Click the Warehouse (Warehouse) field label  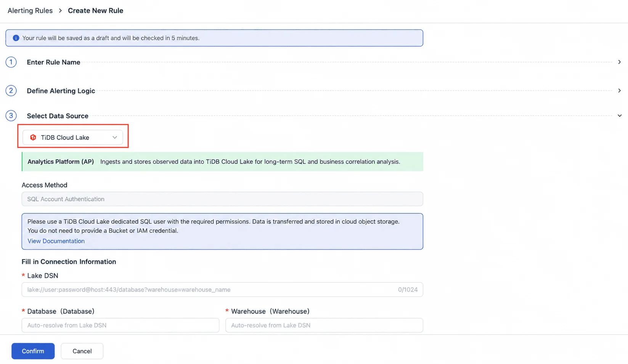(x=270, y=311)
